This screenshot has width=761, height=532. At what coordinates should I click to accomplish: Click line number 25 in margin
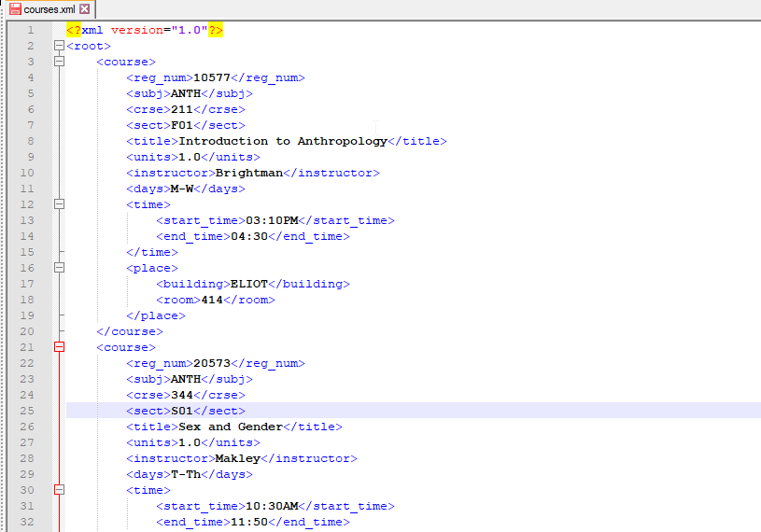coord(27,411)
